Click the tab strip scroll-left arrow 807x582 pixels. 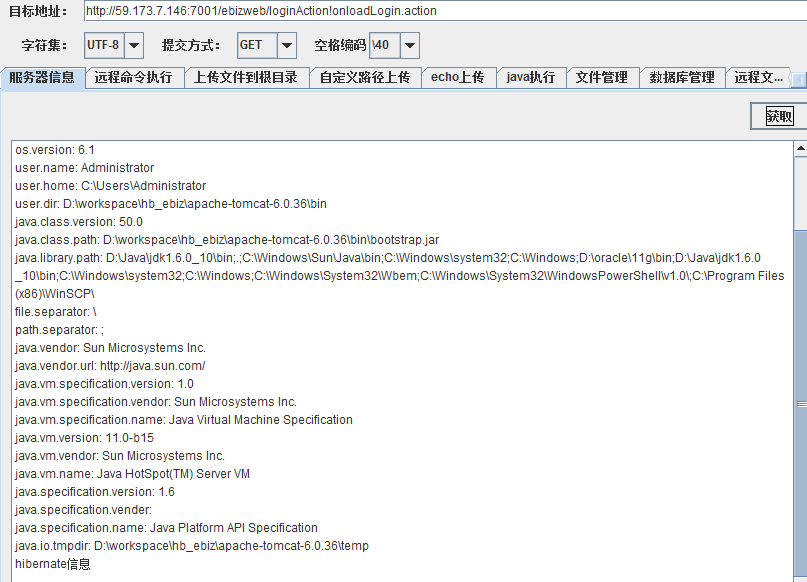pos(799,80)
